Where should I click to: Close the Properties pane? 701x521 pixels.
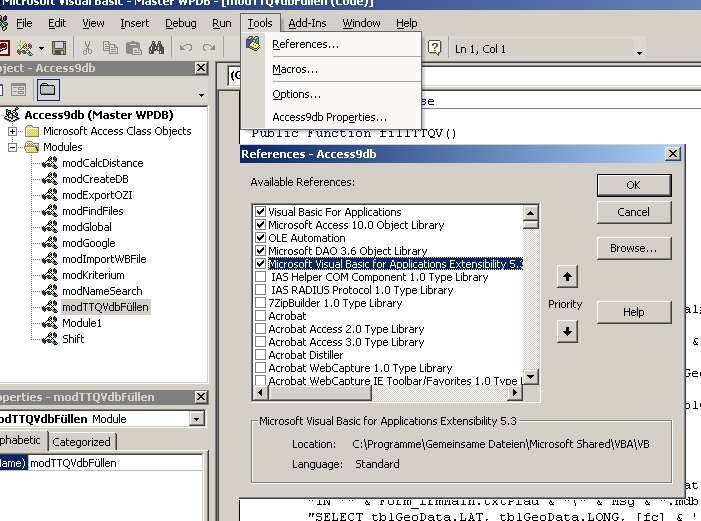[x=201, y=397]
